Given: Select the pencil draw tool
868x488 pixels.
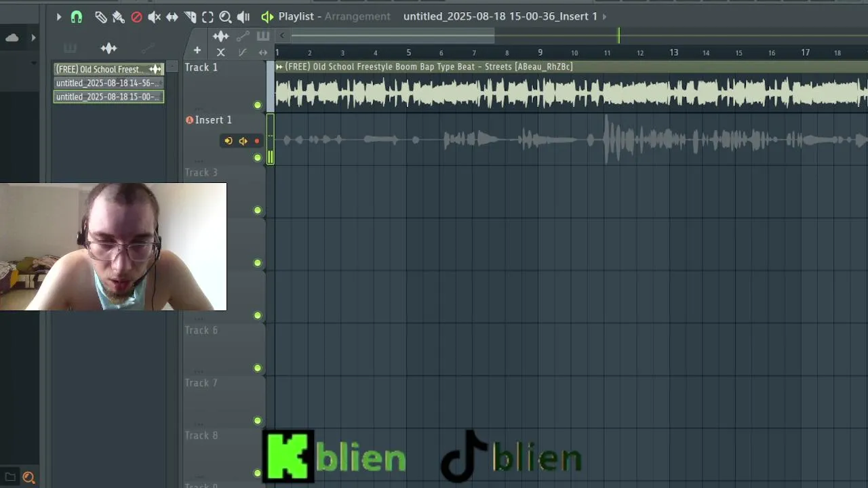Looking at the screenshot, I should (100, 17).
